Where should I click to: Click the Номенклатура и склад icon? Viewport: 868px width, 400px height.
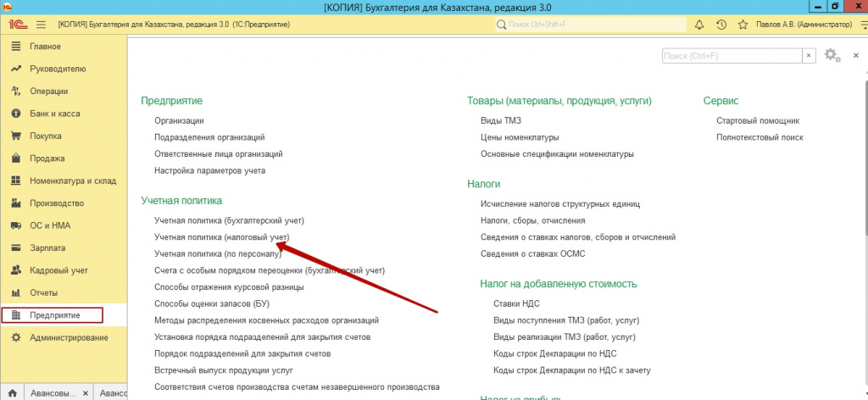(x=16, y=181)
